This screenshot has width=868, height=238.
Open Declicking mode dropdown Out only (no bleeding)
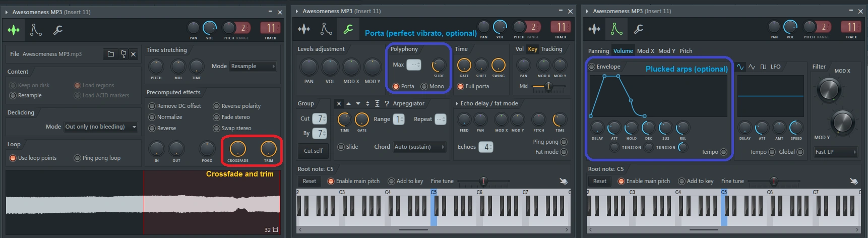coord(100,127)
